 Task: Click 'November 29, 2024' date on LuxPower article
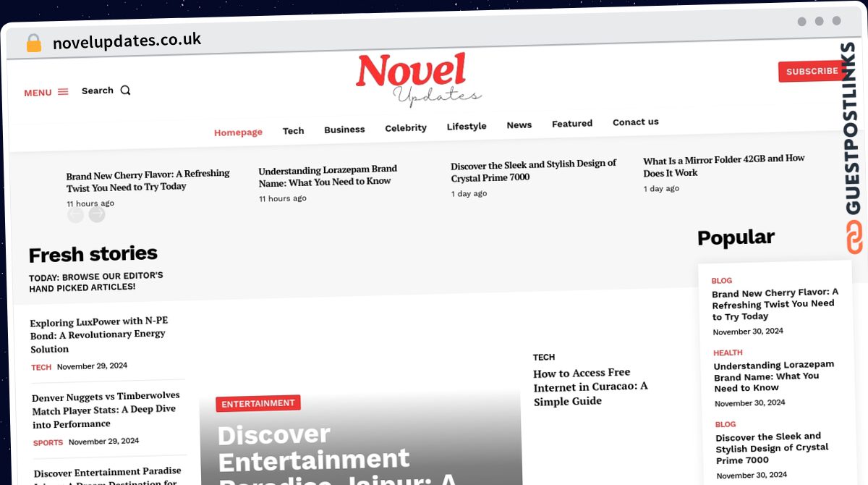(93, 366)
